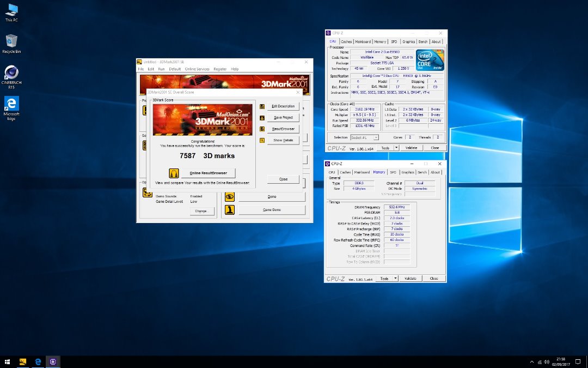Open Tools dropdown arrow in lower CPU-Z
Viewport: 588px width, 368px height.
pyautogui.click(x=396, y=278)
